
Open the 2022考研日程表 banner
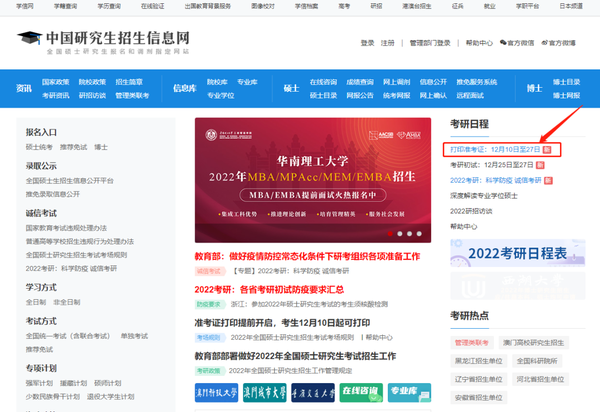pos(518,253)
